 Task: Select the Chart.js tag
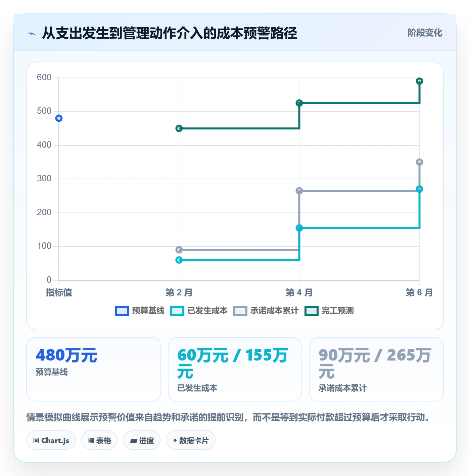tap(51, 440)
